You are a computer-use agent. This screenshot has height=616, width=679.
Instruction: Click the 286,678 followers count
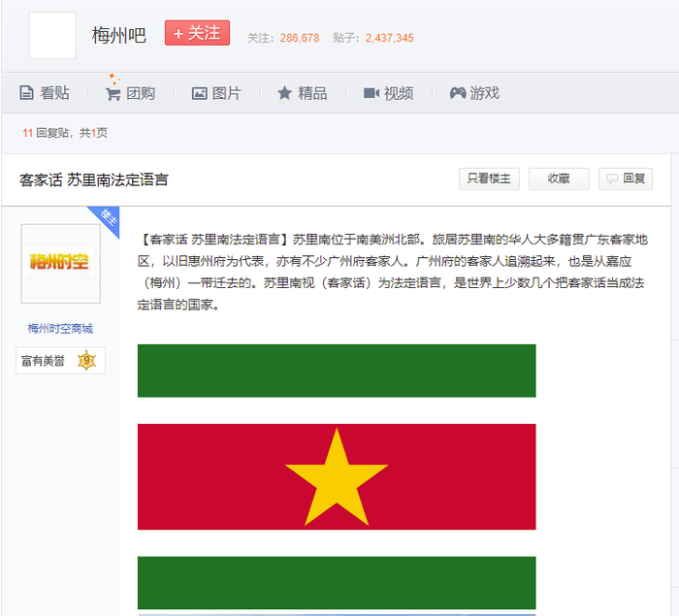[300, 38]
